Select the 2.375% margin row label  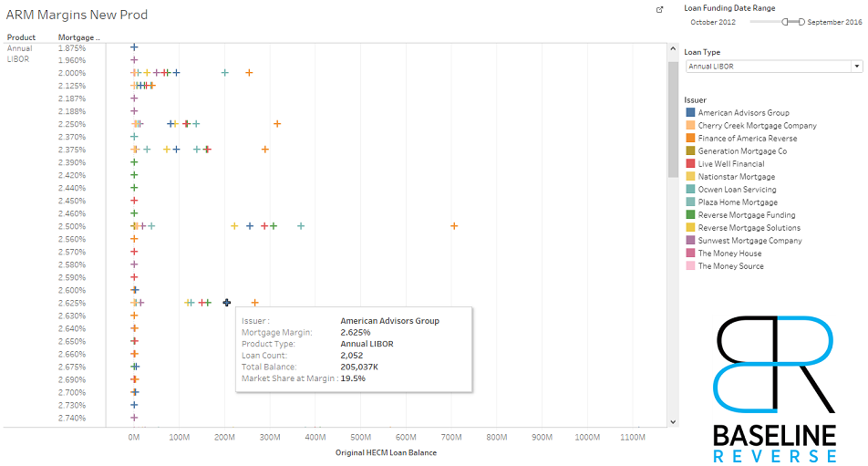point(72,150)
